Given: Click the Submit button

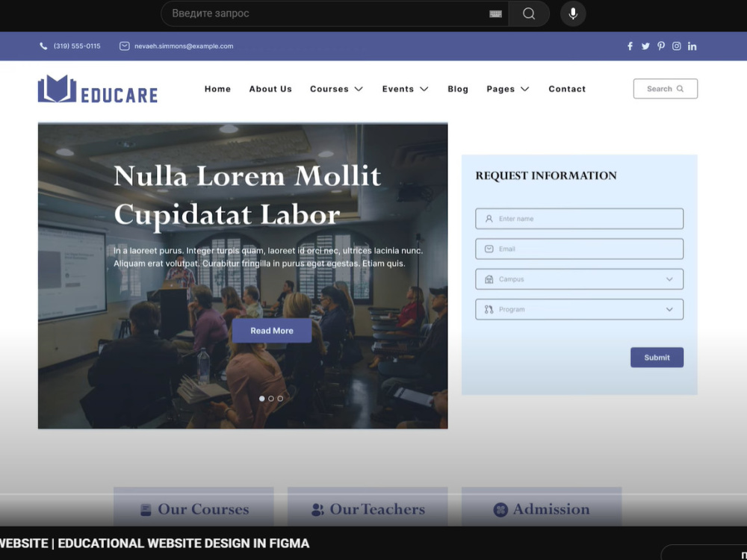Looking at the screenshot, I should coord(657,357).
